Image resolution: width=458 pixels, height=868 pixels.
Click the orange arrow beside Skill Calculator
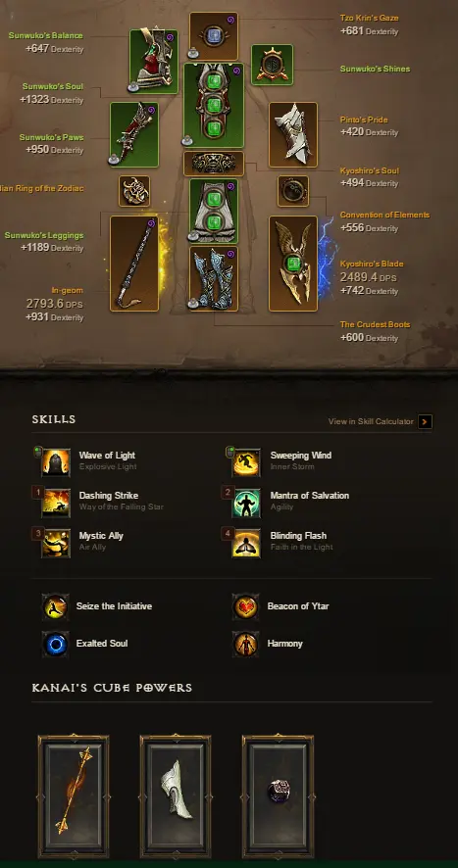425,422
